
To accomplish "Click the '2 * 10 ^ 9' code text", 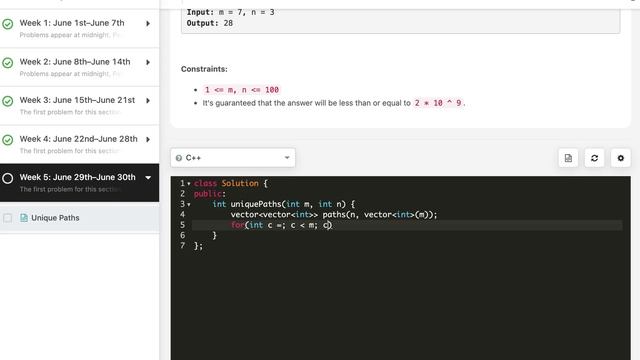I will (x=438, y=103).
